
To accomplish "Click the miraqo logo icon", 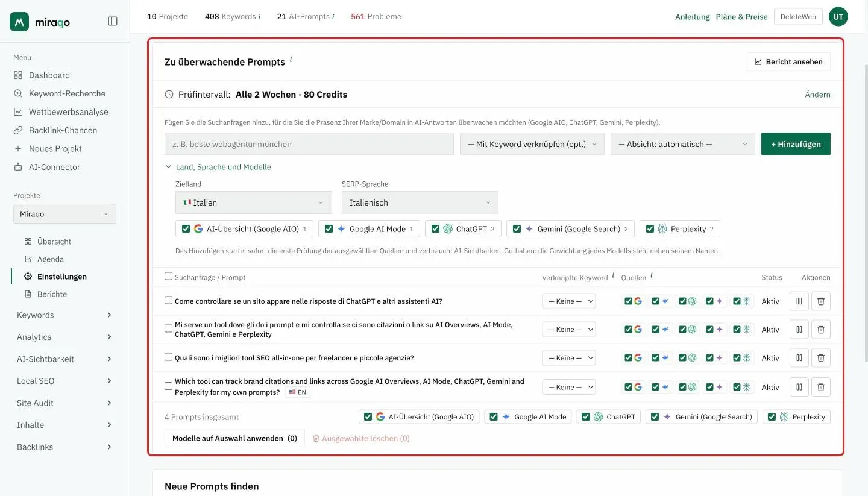I will click(x=19, y=22).
